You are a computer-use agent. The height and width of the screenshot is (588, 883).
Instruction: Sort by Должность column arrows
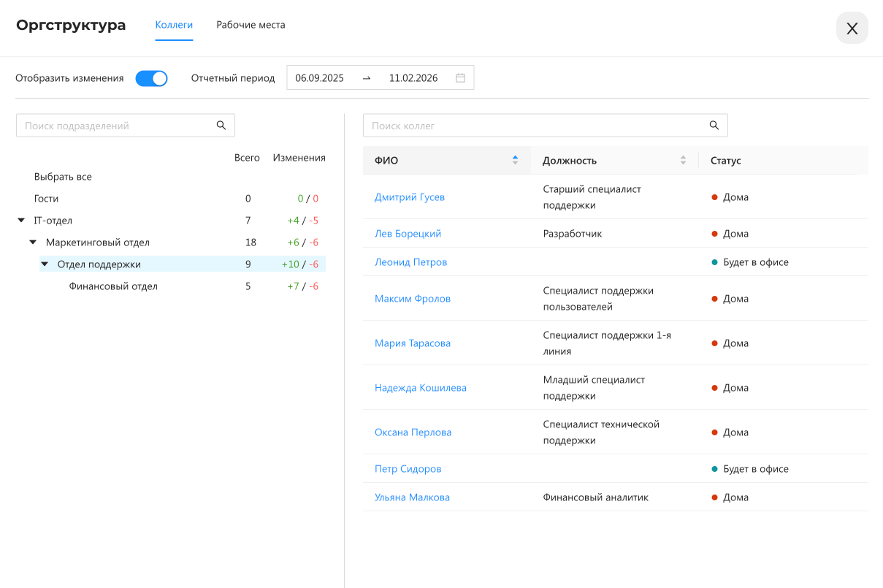(683, 161)
